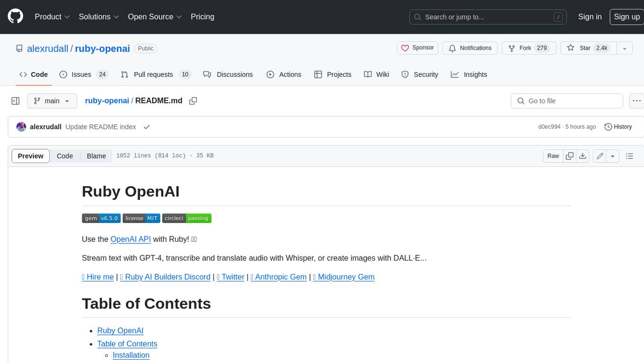
Task: Open the Security tab
Action: tap(420, 74)
